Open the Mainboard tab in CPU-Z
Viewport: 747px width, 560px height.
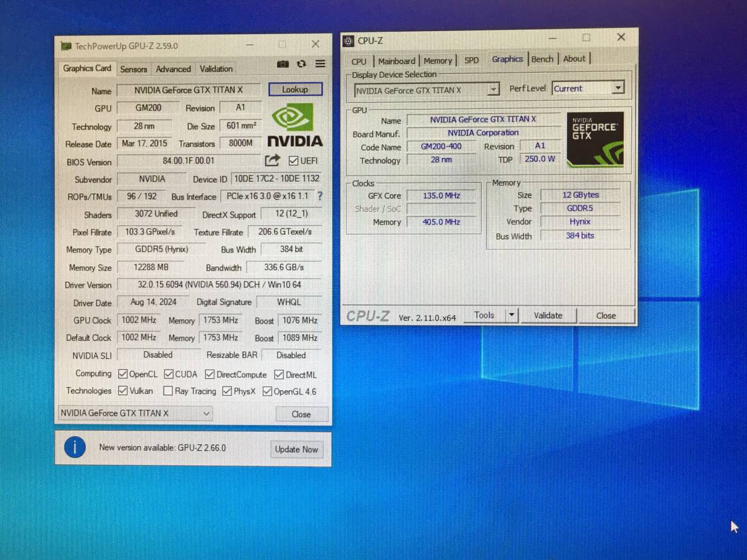(397, 61)
